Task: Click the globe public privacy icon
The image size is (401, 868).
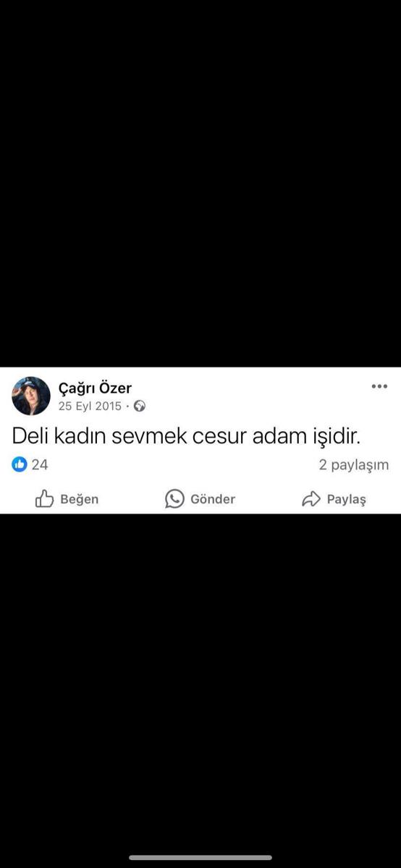Action: (x=140, y=407)
